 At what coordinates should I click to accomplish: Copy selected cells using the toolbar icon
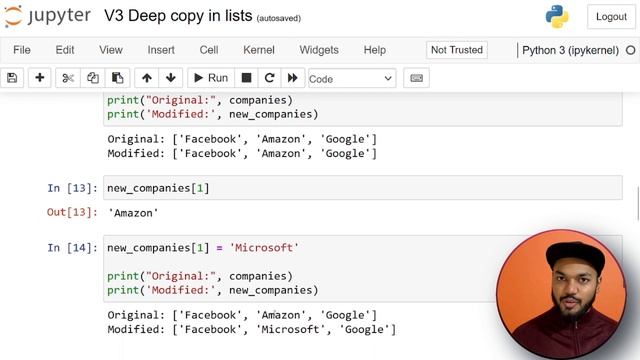click(x=93, y=78)
